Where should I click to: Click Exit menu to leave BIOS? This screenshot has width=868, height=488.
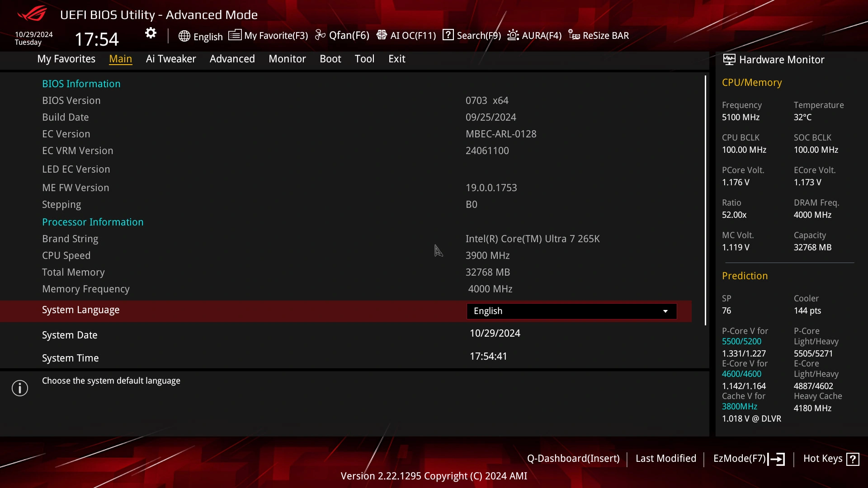[396, 58]
